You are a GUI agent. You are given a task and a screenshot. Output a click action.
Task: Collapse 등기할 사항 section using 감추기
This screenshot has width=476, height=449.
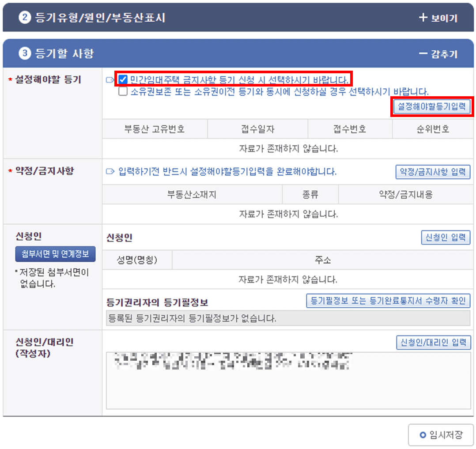(x=438, y=54)
